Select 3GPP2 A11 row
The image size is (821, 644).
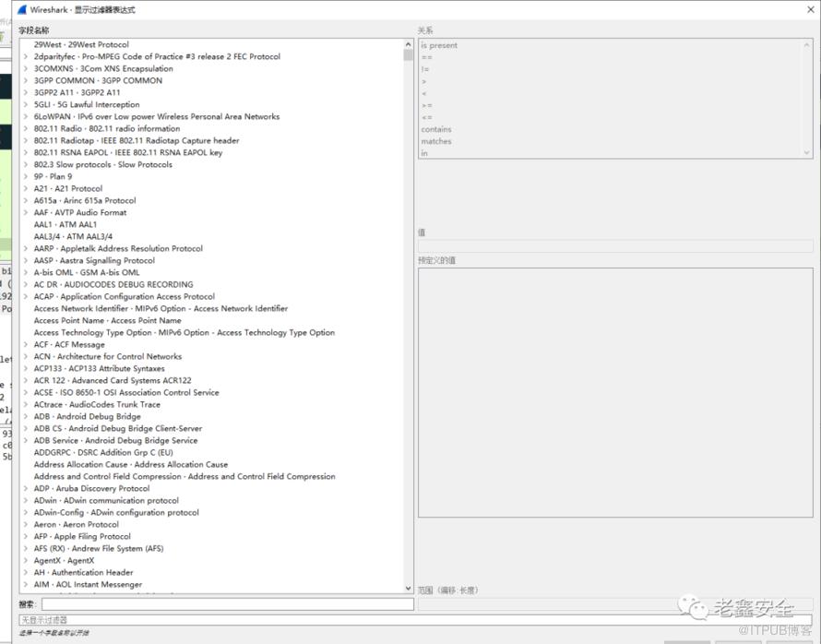77,92
